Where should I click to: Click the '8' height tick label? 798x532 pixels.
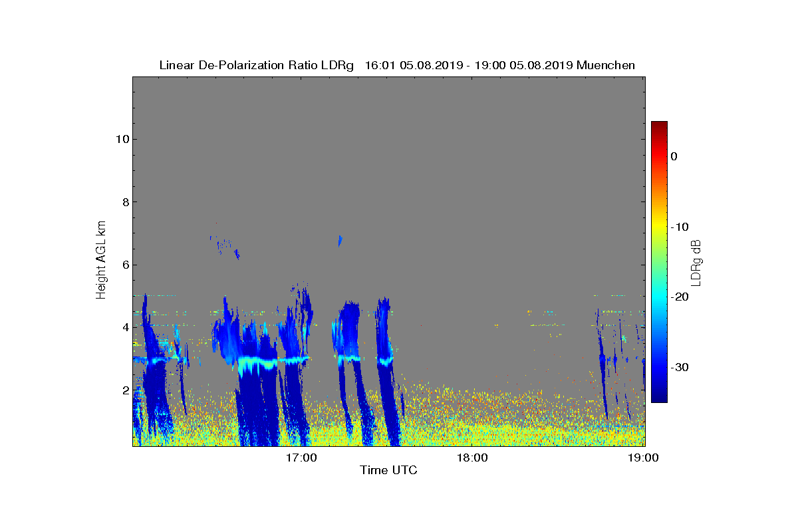click(x=124, y=201)
